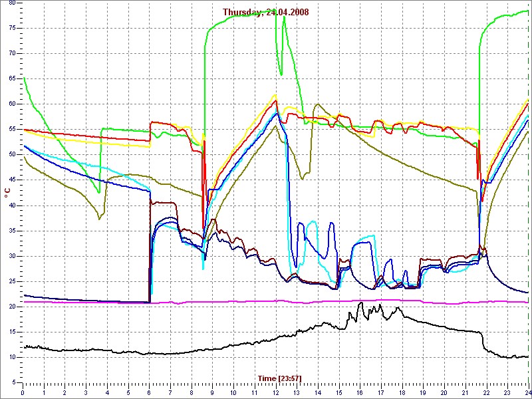The height and width of the screenshot is (399, 532).
Task: Select the 50 label on temperature axis
Action: [11, 155]
